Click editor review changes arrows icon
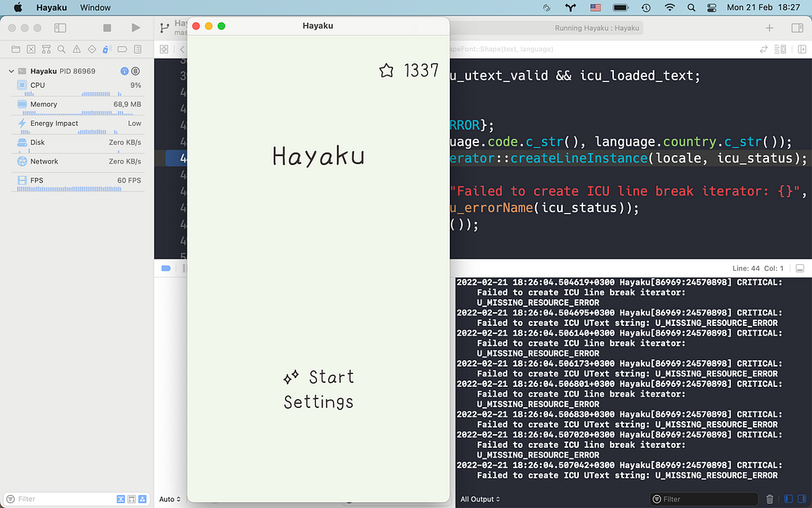The width and height of the screenshot is (812, 508). coord(763,50)
